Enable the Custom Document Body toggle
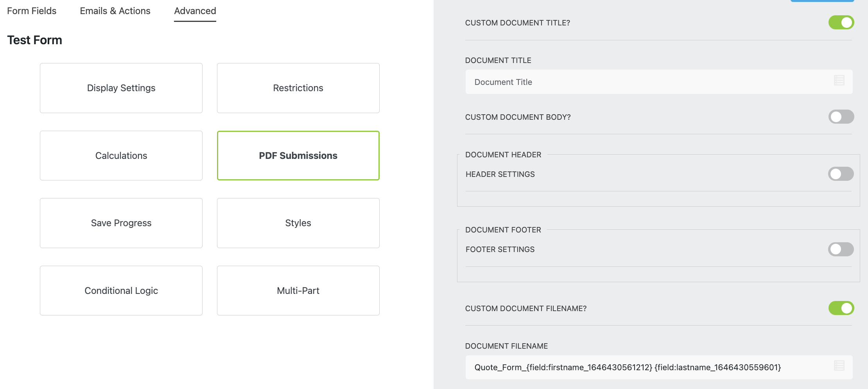Image resolution: width=868 pixels, height=389 pixels. pyautogui.click(x=841, y=117)
